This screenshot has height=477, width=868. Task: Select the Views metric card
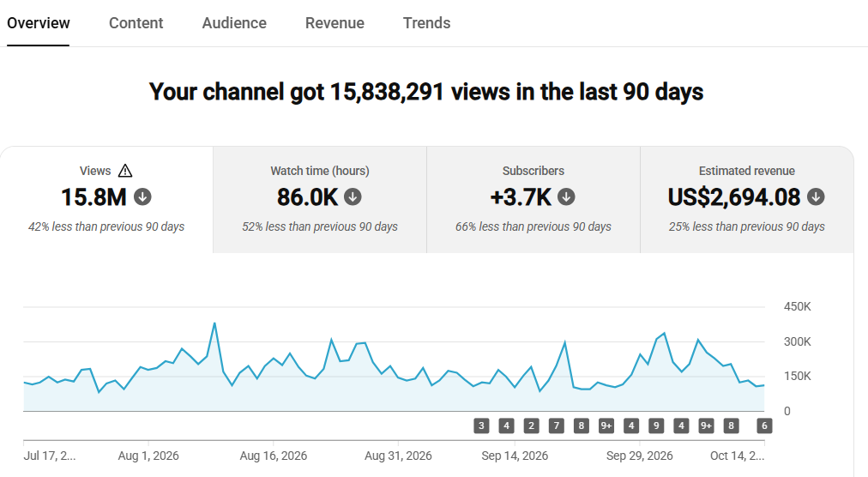click(x=106, y=200)
